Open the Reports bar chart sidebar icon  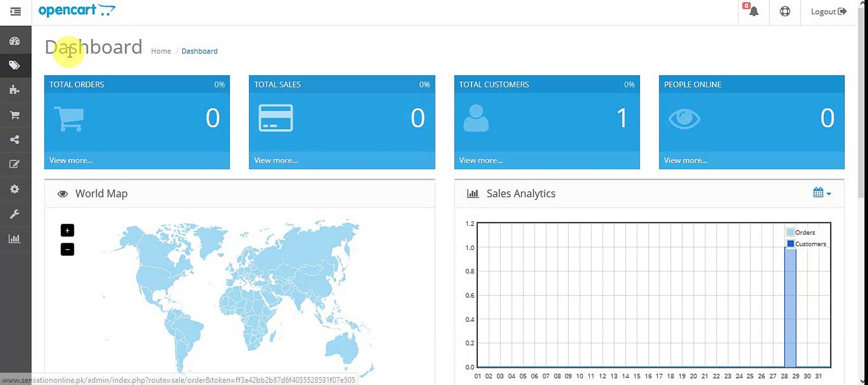tap(15, 238)
